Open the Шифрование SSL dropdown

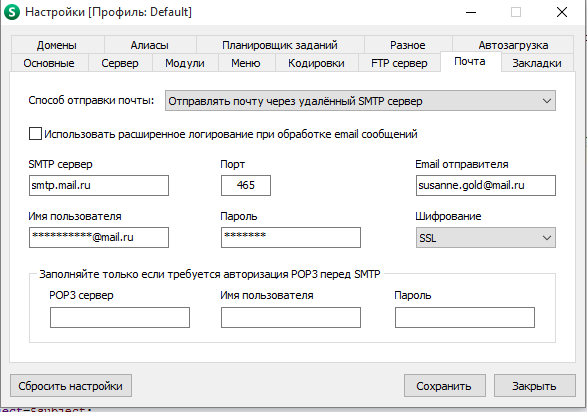coord(486,238)
